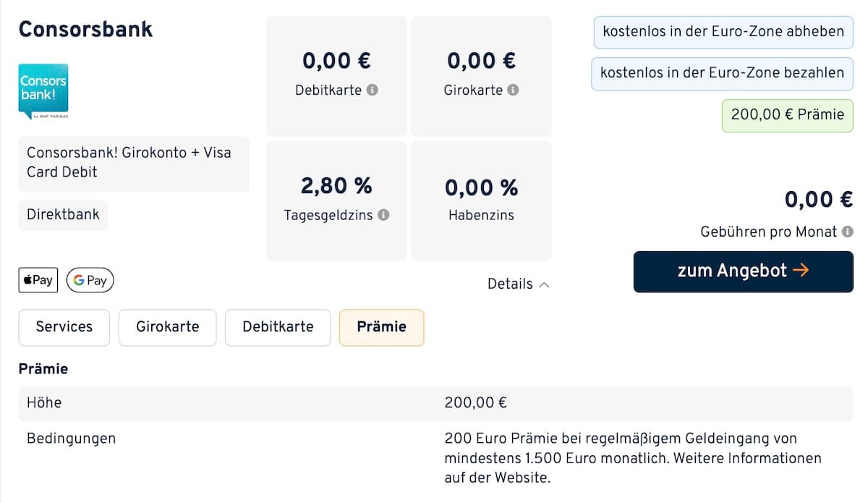Image resolution: width=868 pixels, height=503 pixels.
Task: Open the Debitkarte info tooltip icon
Action: point(375,90)
